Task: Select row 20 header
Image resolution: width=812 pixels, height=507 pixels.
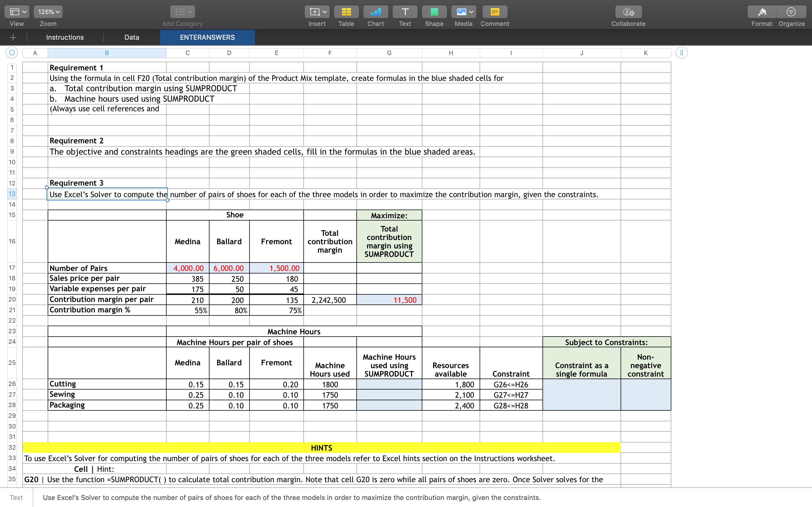Action: pyautogui.click(x=12, y=299)
